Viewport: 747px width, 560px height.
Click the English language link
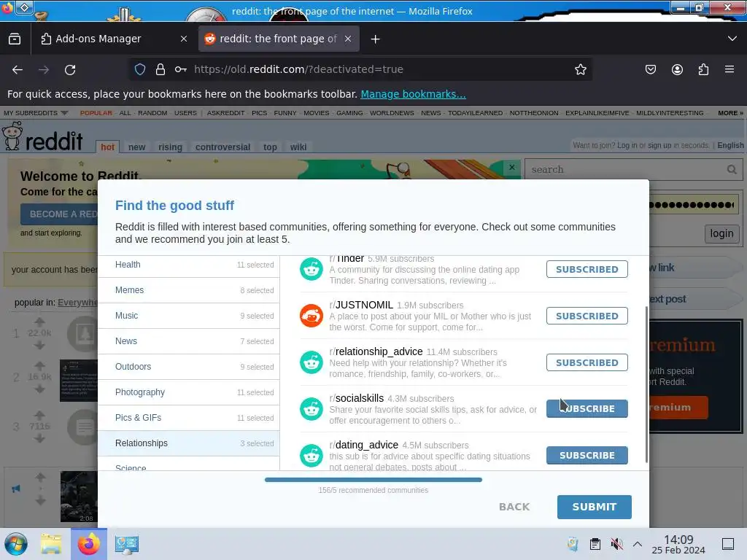point(730,145)
